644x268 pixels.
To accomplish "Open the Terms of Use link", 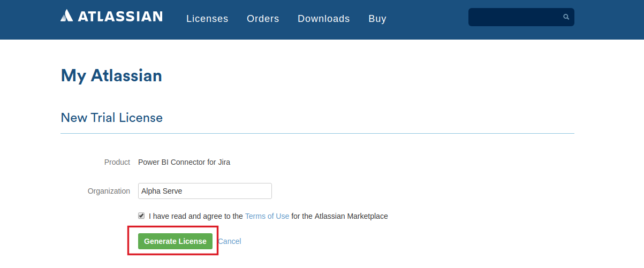I will click(267, 216).
